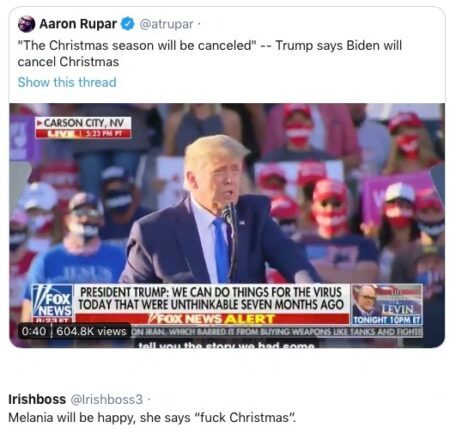Visit the @Irishboss3 handle
450x434 pixels.
pyautogui.click(x=106, y=399)
